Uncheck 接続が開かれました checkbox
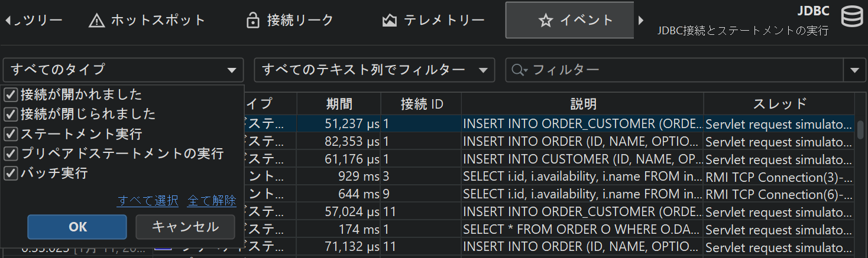The width and height of the screenshot is (868, 258). (11, 94)
